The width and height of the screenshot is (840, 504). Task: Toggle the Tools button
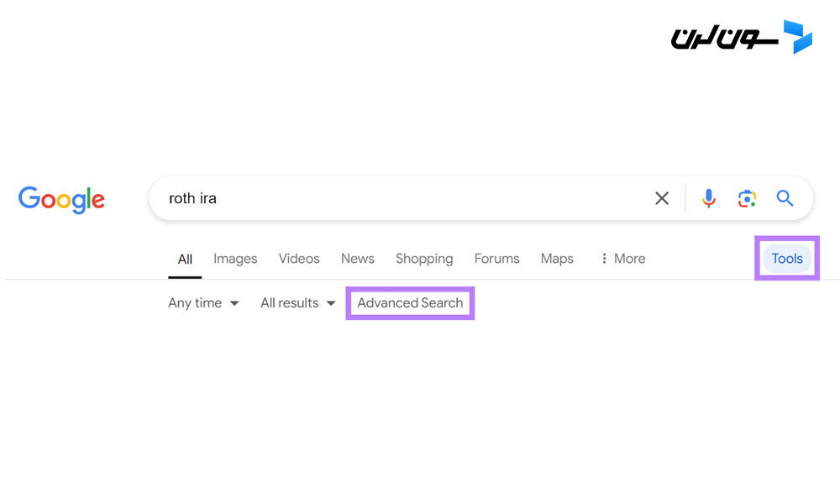(787, 259)
